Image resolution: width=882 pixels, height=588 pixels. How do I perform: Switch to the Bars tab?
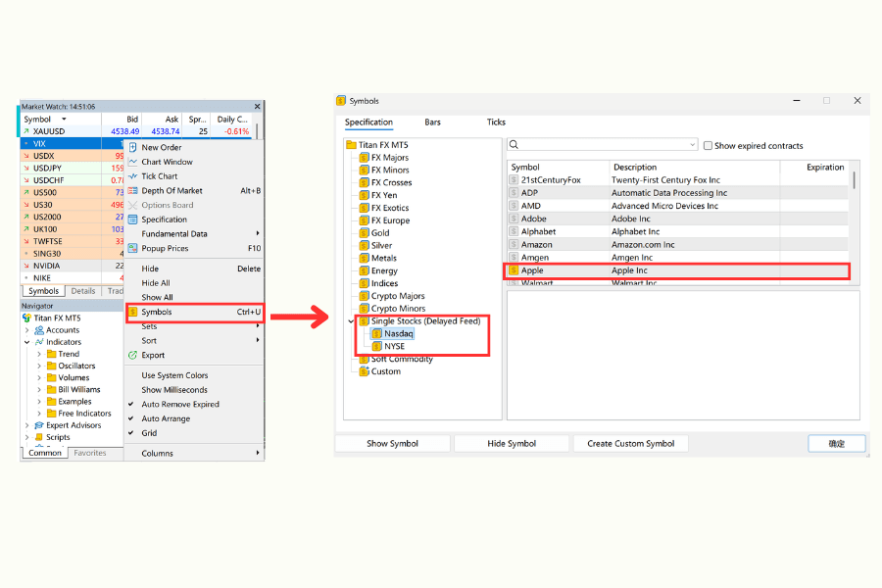[x=432, y=122]
